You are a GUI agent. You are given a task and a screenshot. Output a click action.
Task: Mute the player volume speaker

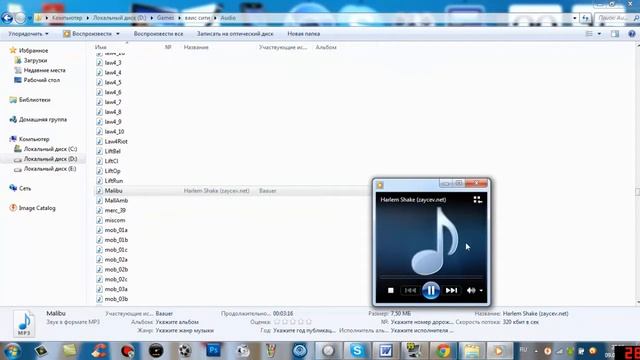pos(471,290)
